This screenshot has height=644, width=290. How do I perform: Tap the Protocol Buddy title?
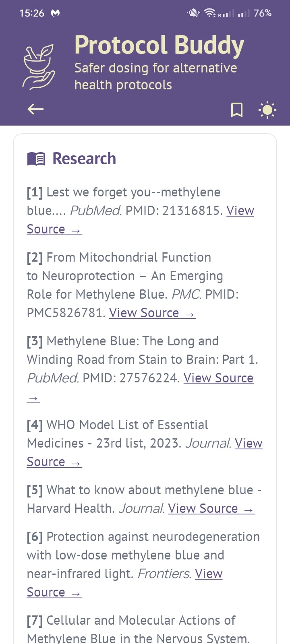[x=159, y=45]
